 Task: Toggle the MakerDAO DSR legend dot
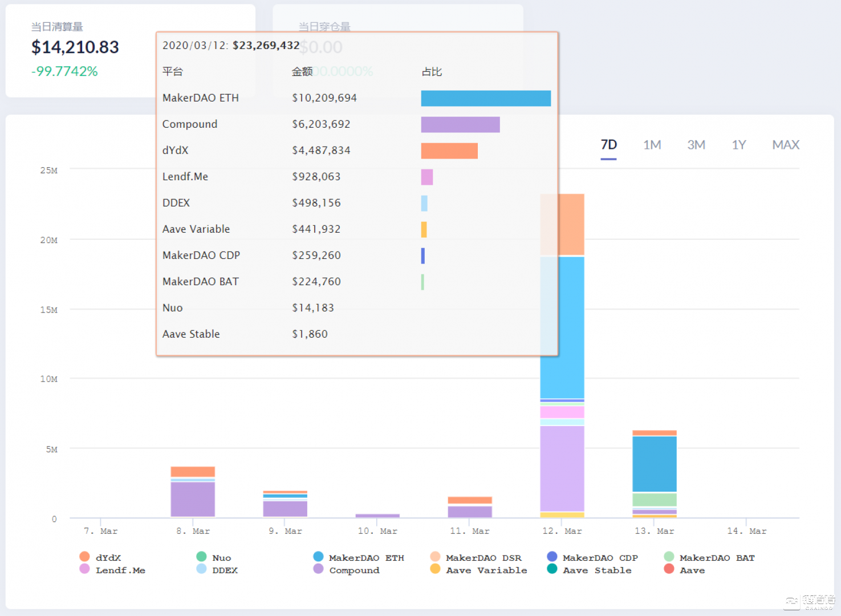click(435, 557)
